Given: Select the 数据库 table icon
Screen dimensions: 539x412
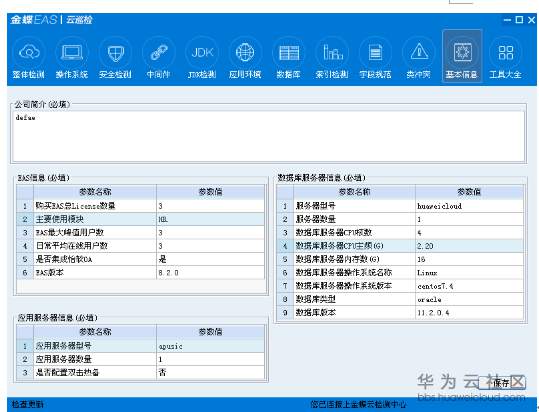Looking at the screenshot, I should click(x=289, y=58).
